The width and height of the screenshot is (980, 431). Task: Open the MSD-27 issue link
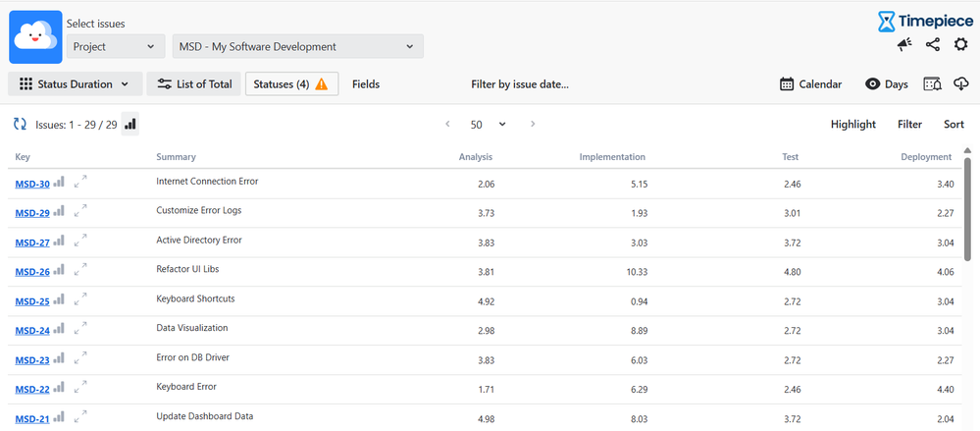tap(32, 242)
